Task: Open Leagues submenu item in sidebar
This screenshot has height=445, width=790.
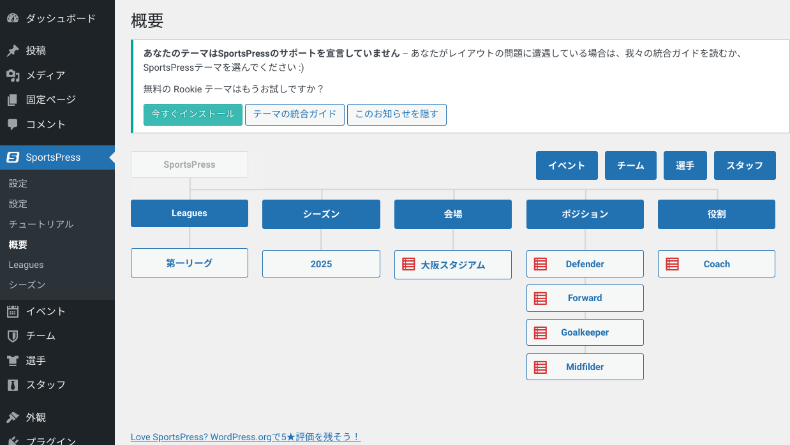Action: 26,265
